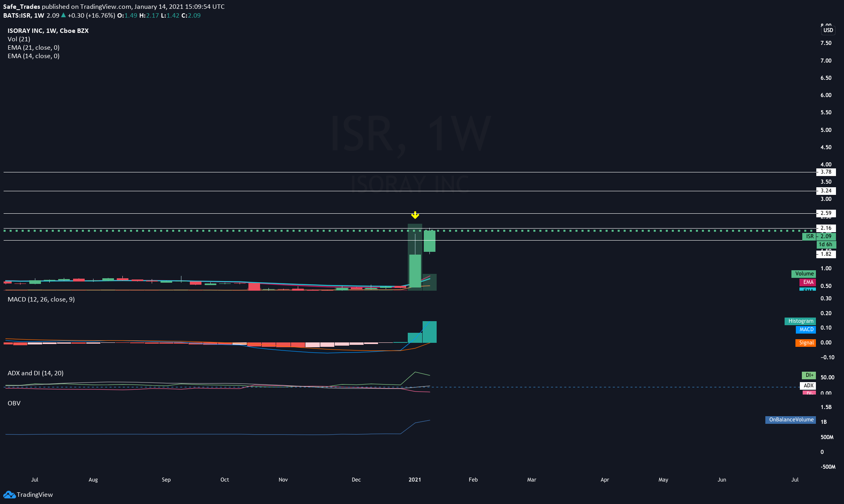Screen dimensions: 844x504
Task: Click the large red mid-October candle
Action: [x=254, y=286]
